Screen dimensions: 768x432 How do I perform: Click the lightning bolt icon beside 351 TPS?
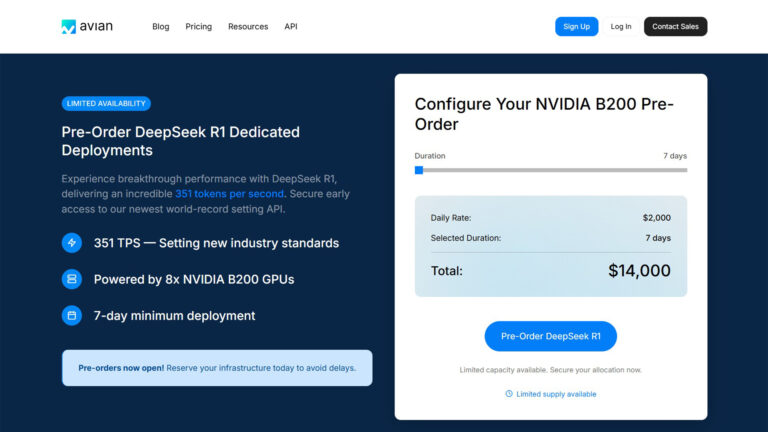(72, 243)
